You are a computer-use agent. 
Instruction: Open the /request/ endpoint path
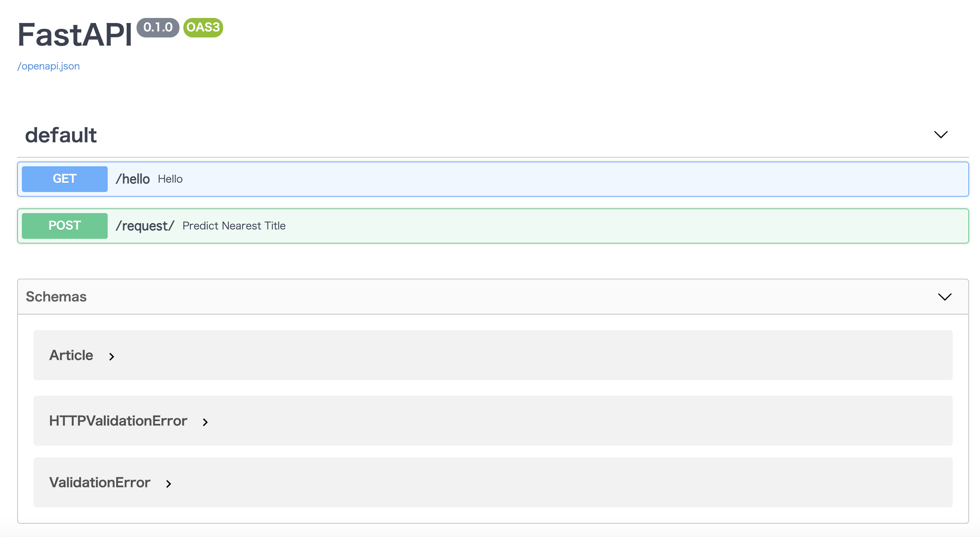(145, 226)
